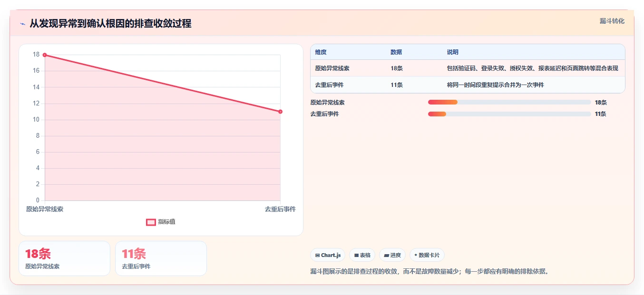Click the 原始异常线索 progress row label
The height and width of the screenshot is (295, 644).
[327, 102]
